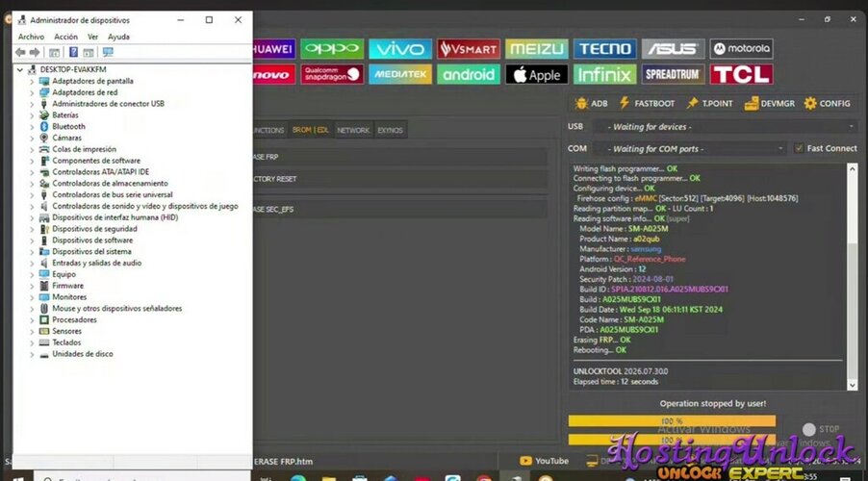Select the MEIZU brand tile
868x481 pixels.
coord(536,49)
